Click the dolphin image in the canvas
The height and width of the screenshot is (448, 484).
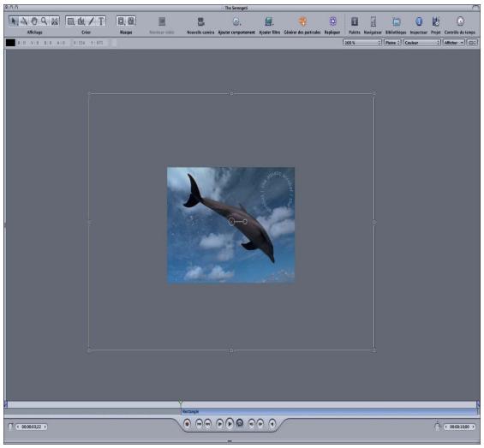tap(230, 225)
